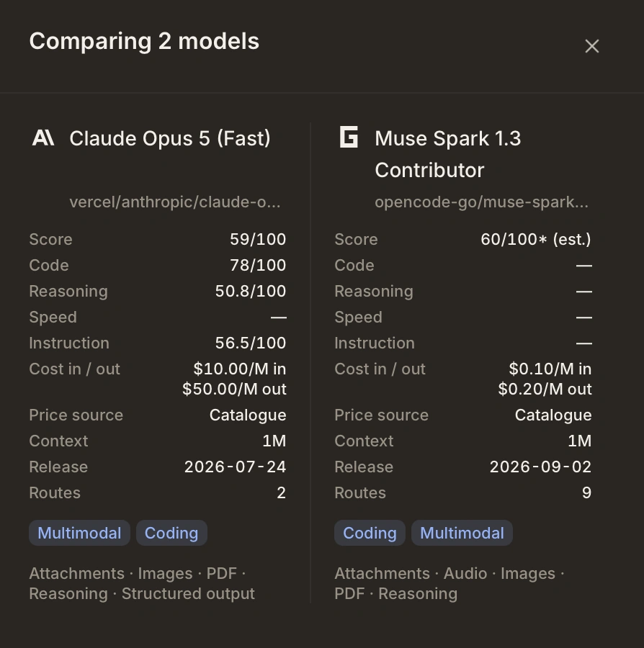Click Muse Spark's Context value 1M

click(x=580, y=441)
